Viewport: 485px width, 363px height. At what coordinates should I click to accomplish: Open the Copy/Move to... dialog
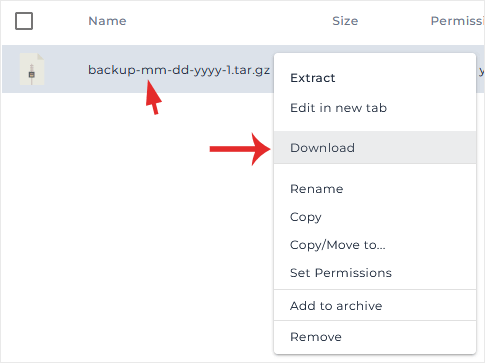pyautogui.click(x=338, y=245)
